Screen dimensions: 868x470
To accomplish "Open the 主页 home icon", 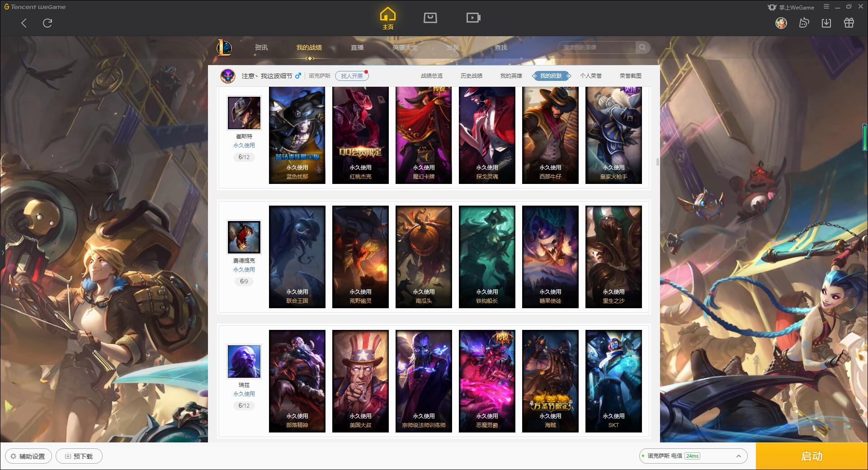I will (388, 19).
